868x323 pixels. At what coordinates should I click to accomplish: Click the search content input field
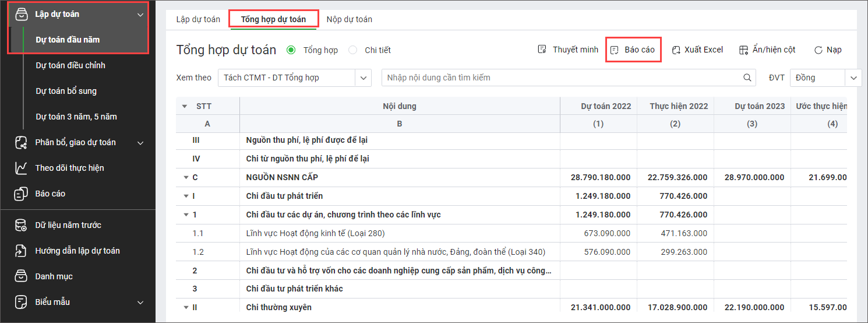[x=559, y=78]
